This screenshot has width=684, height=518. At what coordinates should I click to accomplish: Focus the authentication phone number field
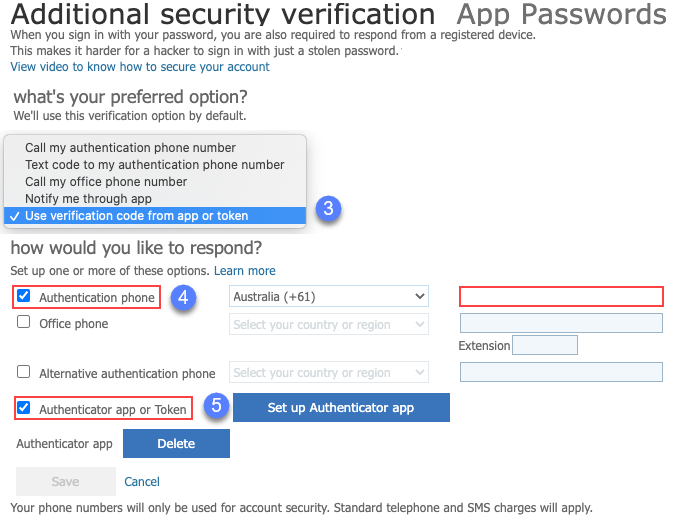pos(561,297)
